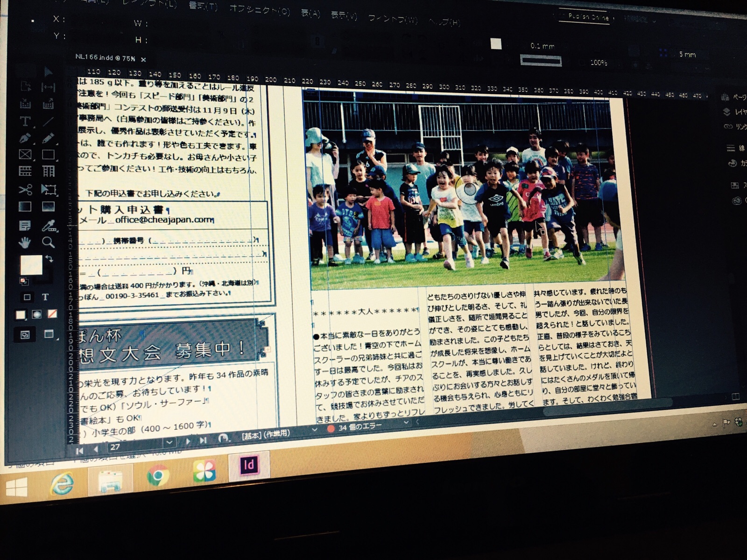The width and height of the screenshot is (747, 560).
Task: Select the Pen tool
Action: tap(25, 138)
